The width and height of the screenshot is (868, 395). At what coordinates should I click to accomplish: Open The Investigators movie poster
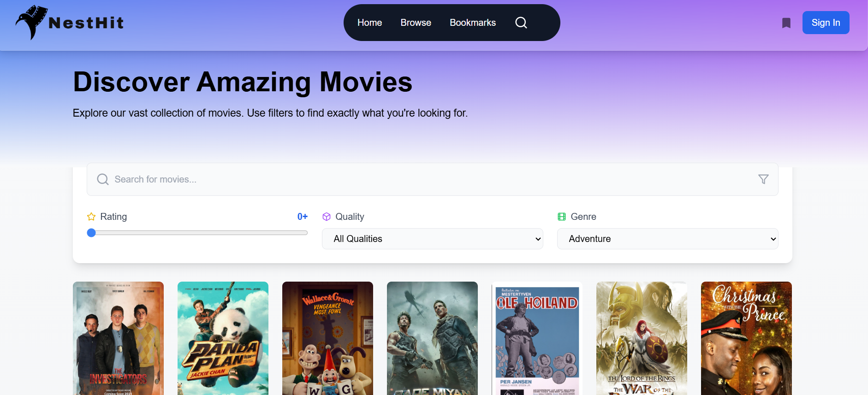coord(118,338)
